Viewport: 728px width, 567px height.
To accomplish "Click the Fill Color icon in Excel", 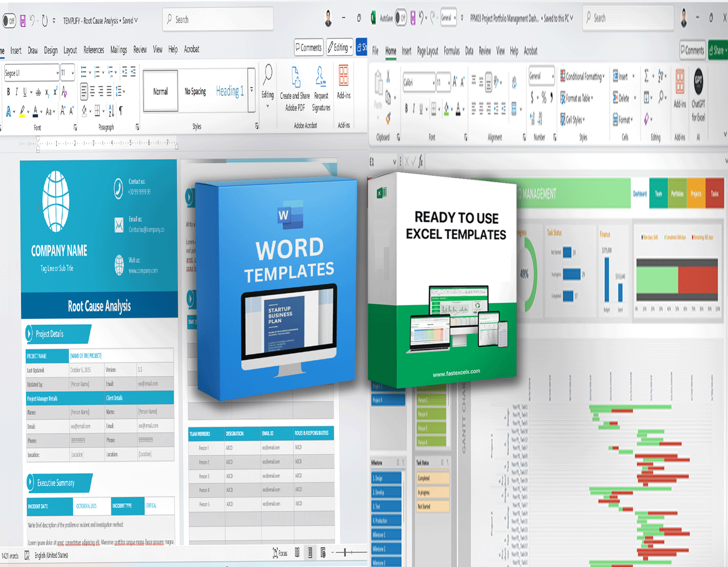I will [447, 109].
